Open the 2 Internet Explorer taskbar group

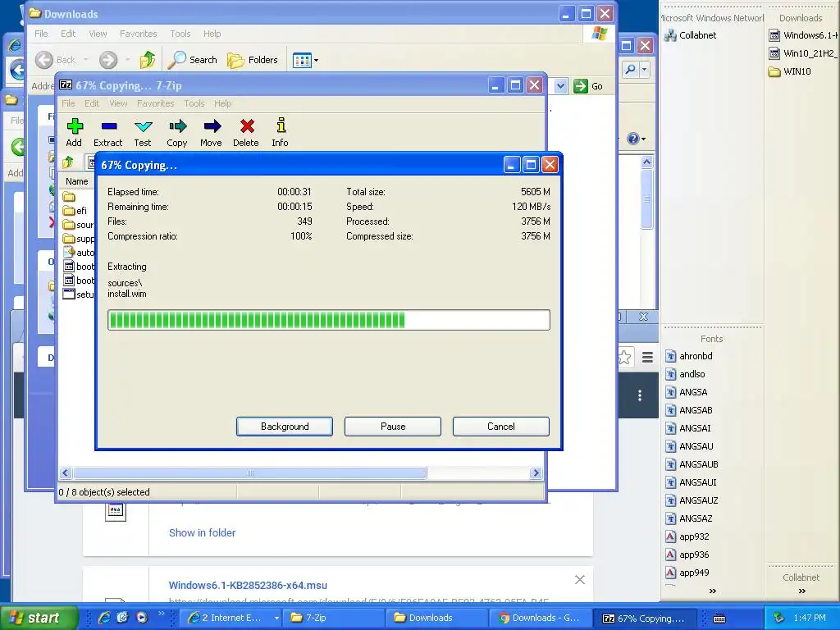pyautogui.click(x=231, y=618)
